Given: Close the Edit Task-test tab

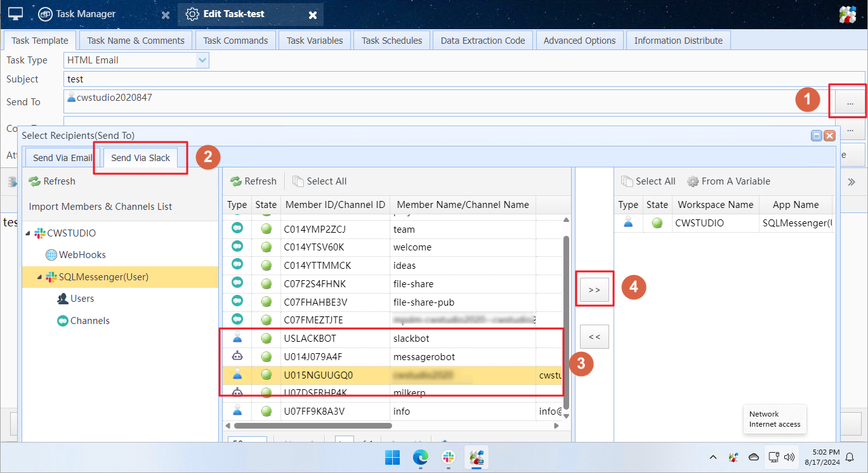Looking at the screenshot, I should [x=312, y=15].
